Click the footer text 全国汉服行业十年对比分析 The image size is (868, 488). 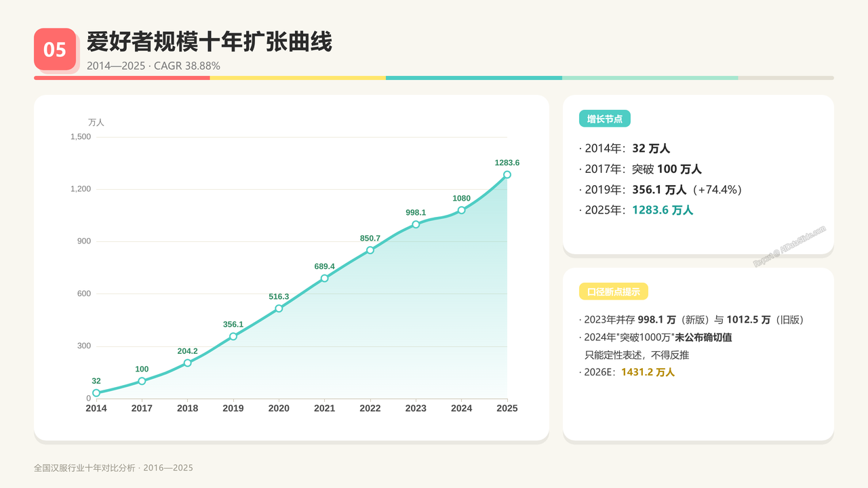coord(113,468)
